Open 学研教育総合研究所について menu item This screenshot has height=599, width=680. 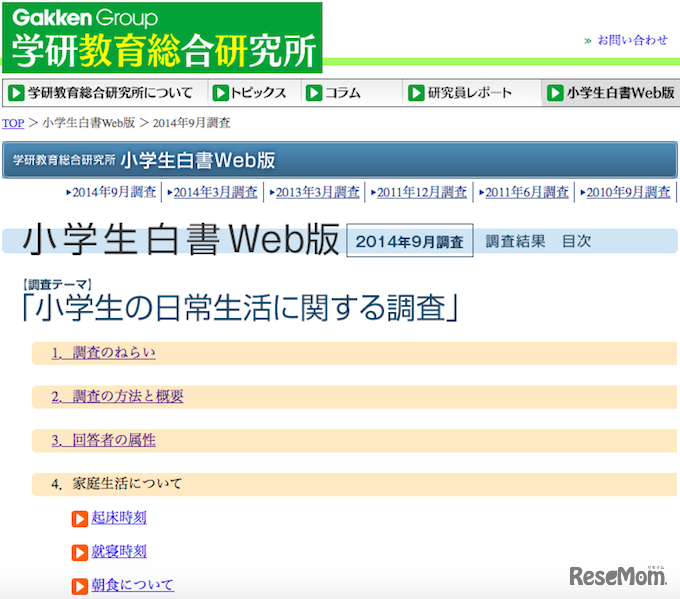point(106,93)
